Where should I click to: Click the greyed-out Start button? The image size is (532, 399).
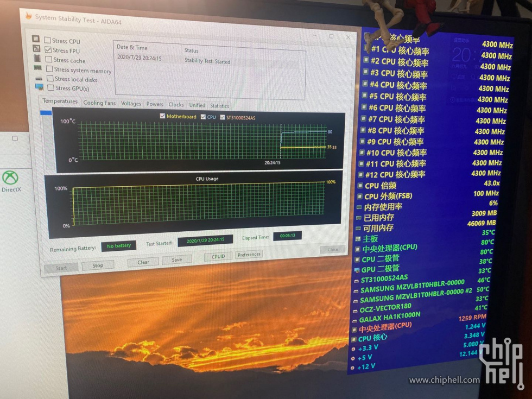[x=61, y=268]
